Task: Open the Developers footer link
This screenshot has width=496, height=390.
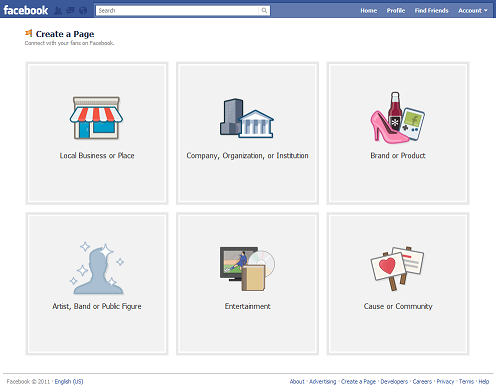Action: pos(394,382)
